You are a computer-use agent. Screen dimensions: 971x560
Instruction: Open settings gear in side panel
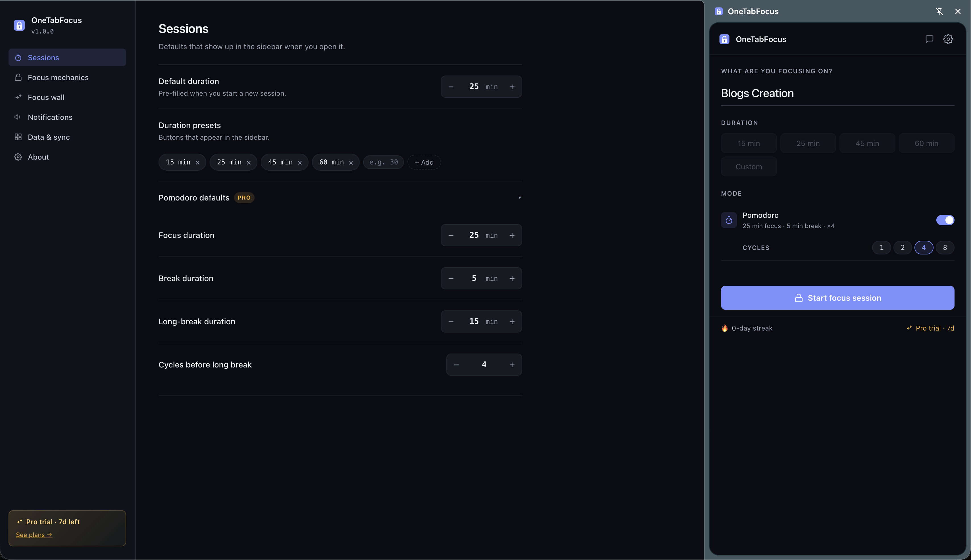948,39
